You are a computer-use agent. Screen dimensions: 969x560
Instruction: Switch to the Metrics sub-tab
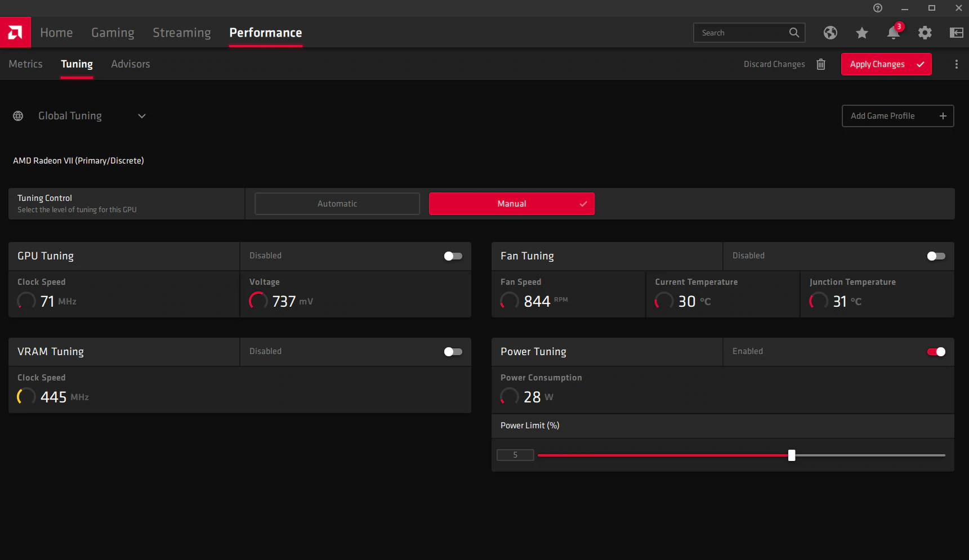pyautogui.click(x=26, y=64)
